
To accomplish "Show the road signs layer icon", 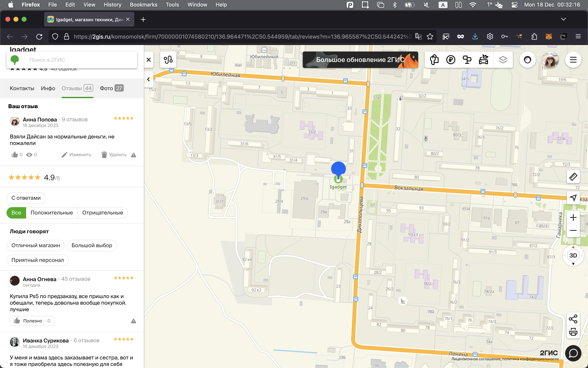I will tap(467, 60).
